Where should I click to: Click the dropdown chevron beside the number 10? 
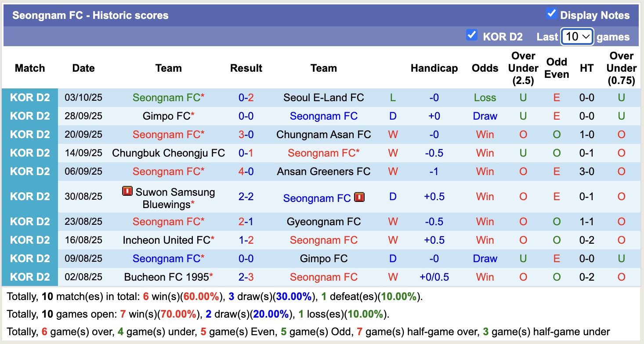click(x=586, y=37)
